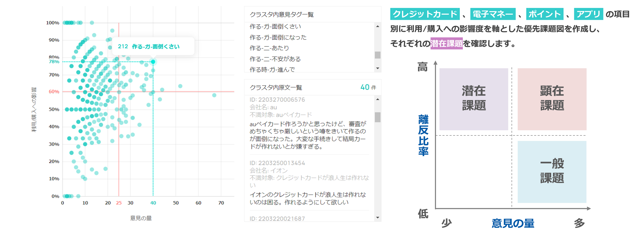Click the tag list scrollbar thumb
This screenshot has width=644, height=246.
pos(377,55)
